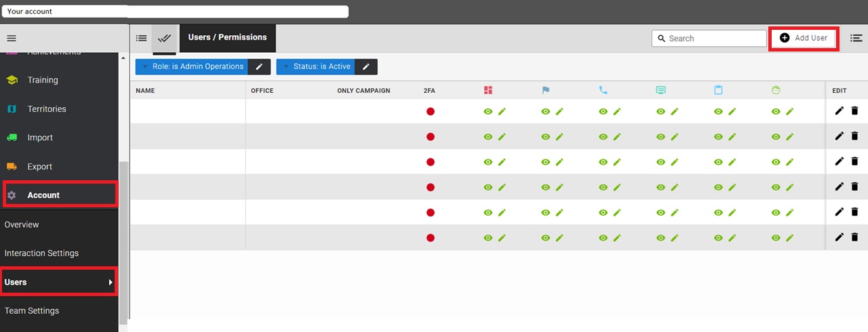Click the green pencil under flag column, second row
868x332 pixels.
[559, 137]
